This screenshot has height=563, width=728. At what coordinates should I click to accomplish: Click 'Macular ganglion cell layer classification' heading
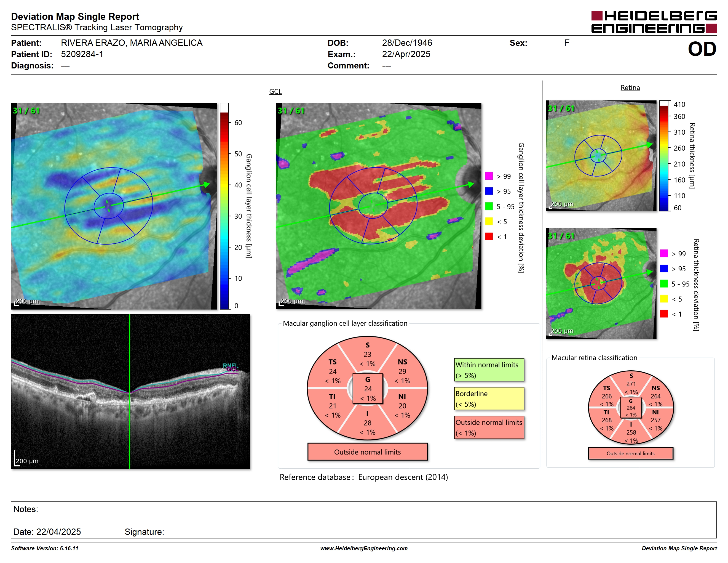(x=345, y=323)
